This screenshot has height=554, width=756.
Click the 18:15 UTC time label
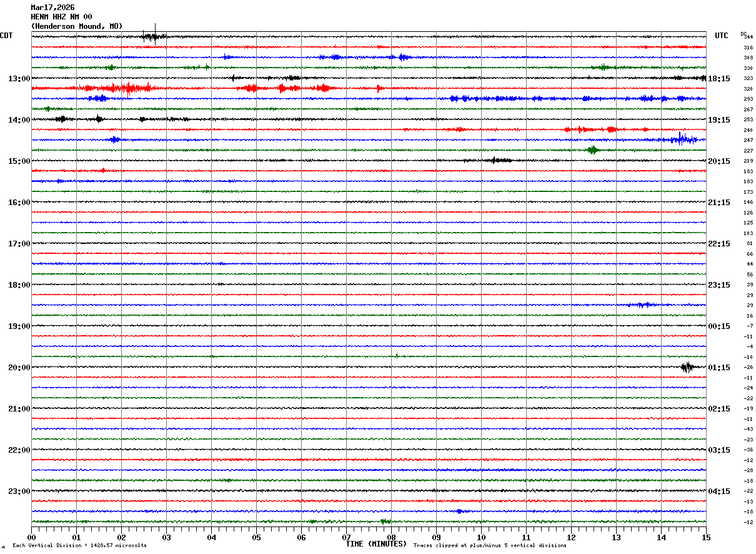(719, 78)
